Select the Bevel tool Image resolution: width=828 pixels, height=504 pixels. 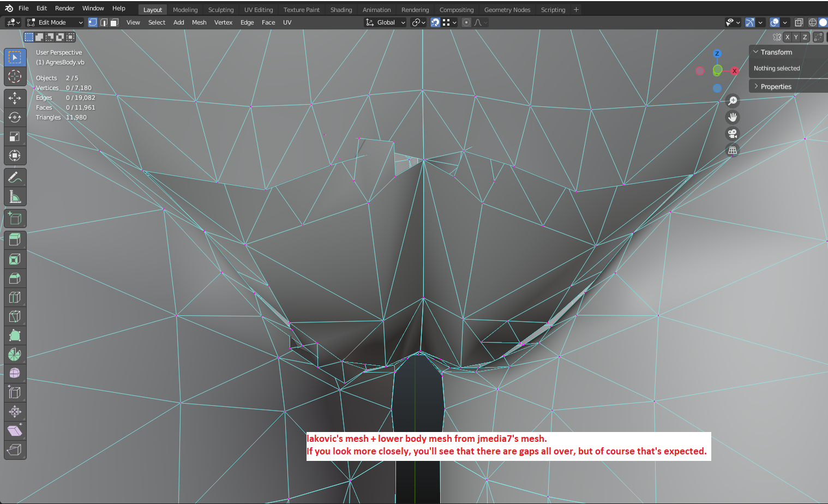point(15,278)
